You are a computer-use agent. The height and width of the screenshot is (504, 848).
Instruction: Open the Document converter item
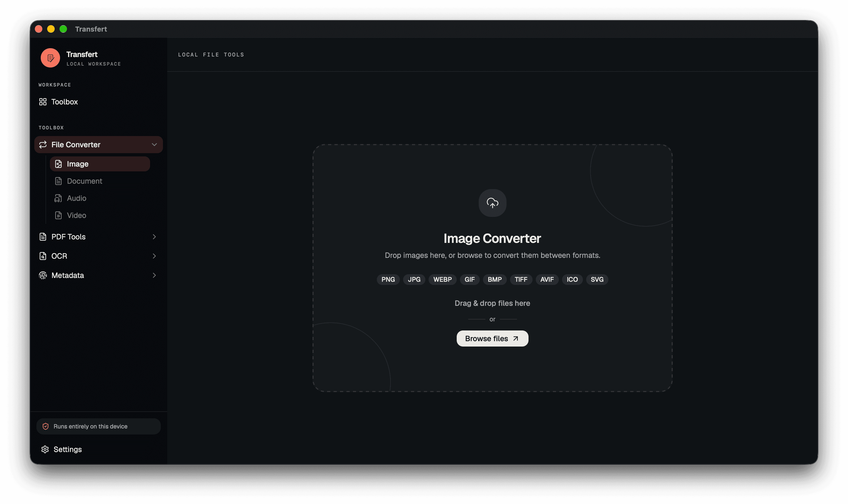pos(100,181)
